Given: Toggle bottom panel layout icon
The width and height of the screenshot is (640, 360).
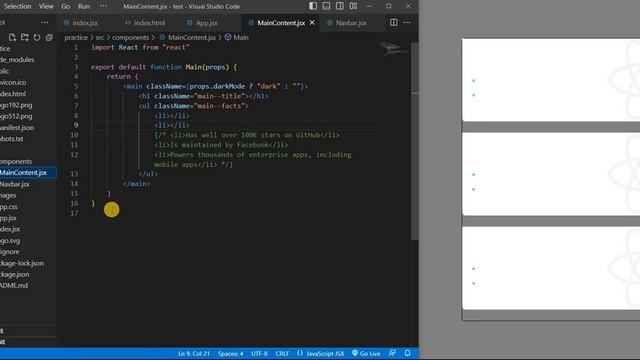Looking at the screenshot, I should [327, 6].
